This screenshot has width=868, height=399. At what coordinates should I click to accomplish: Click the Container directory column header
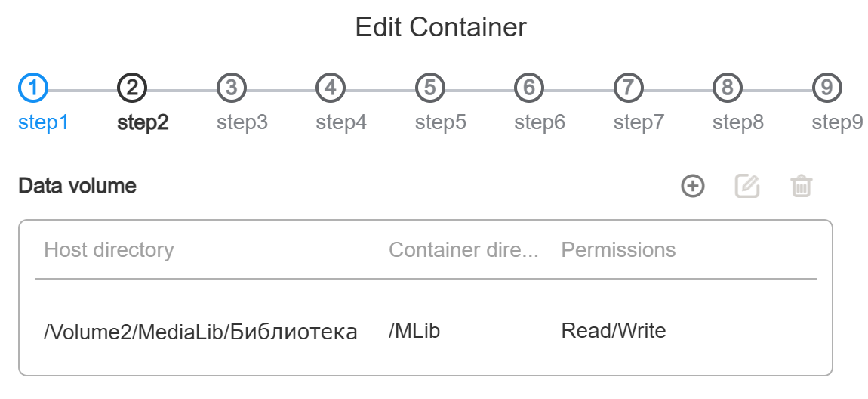[463, 250]
